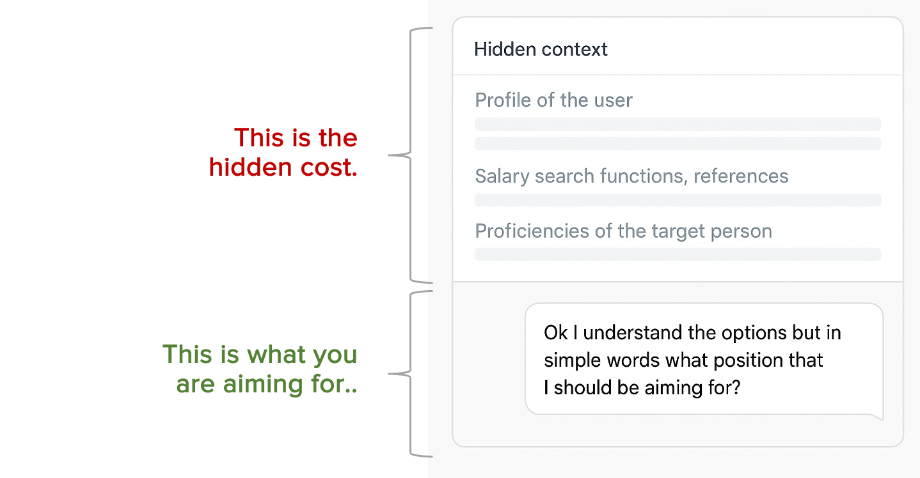
Task: Click the chat bubble tail corner
Action: click(877, 413)
